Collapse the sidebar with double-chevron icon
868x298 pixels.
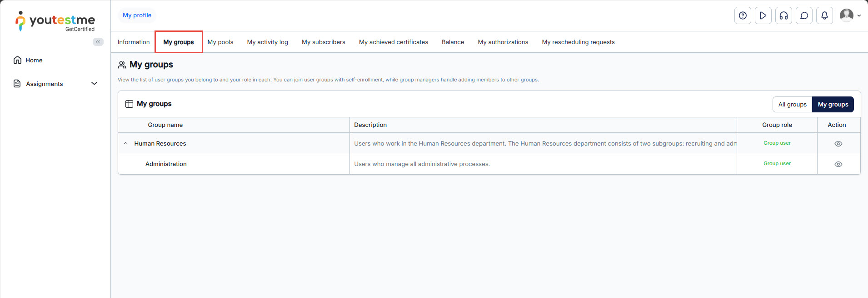click(98, 42)
